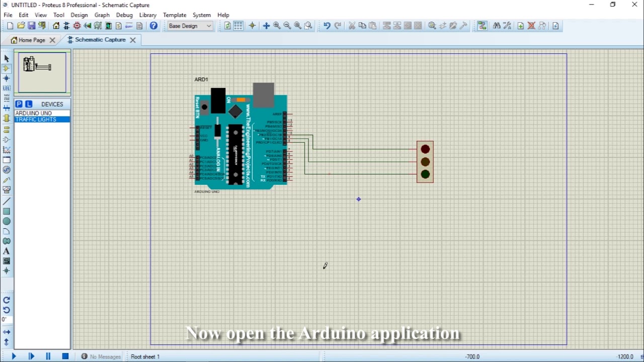The height and width of the screenshot is (362, 644).
Task: Run the simulation with Play button
Action: pyautogui.click(x=14, y=356)
